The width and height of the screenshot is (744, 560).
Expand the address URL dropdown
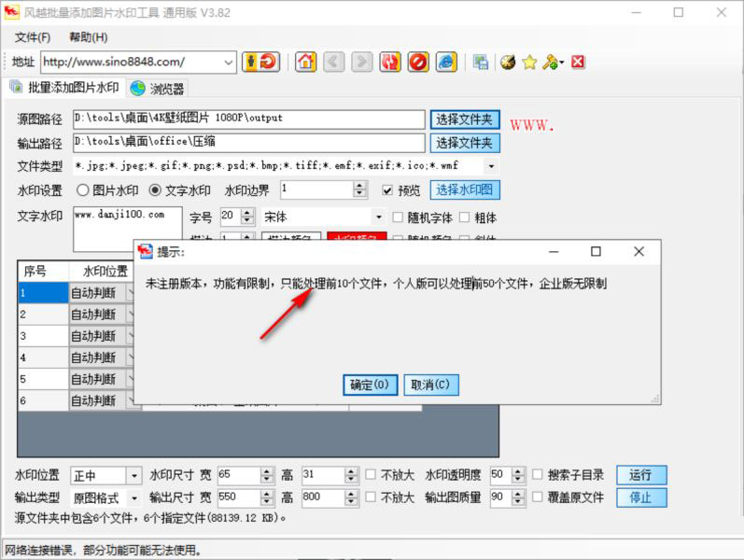228,63
